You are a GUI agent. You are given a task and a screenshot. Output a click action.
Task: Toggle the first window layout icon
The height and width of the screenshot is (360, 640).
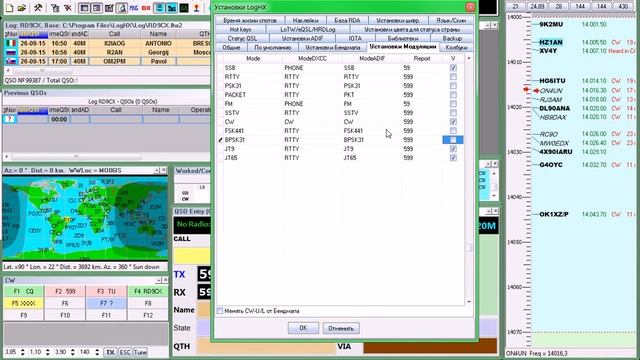click(84, 7)
